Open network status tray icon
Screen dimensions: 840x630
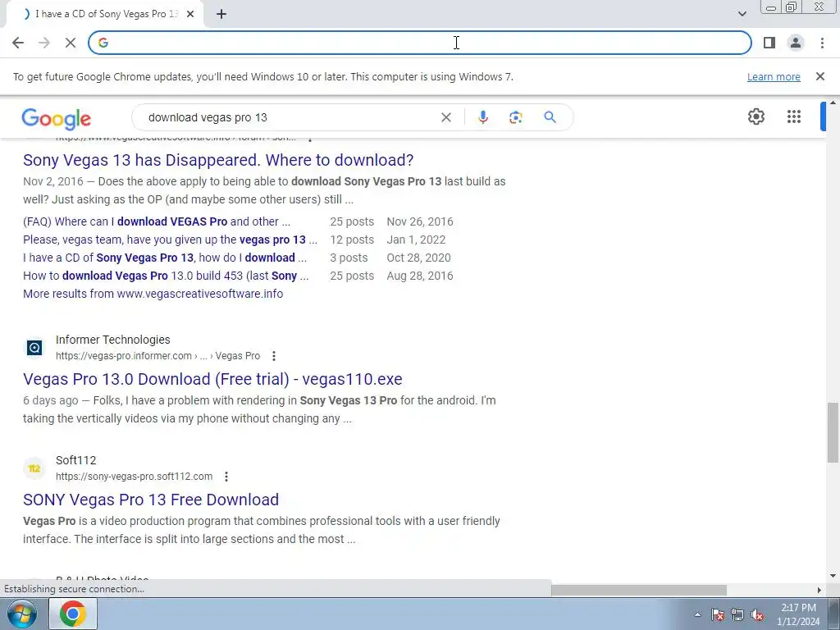click(737, 614)
